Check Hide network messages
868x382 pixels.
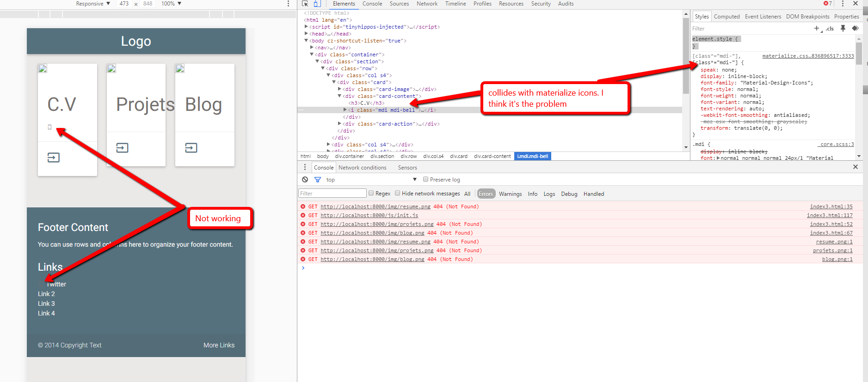[397, 193]
